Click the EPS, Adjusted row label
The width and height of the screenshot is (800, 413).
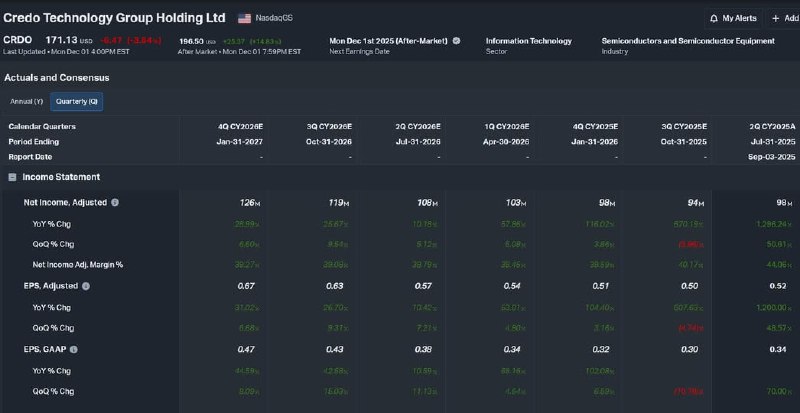(51, 286)
